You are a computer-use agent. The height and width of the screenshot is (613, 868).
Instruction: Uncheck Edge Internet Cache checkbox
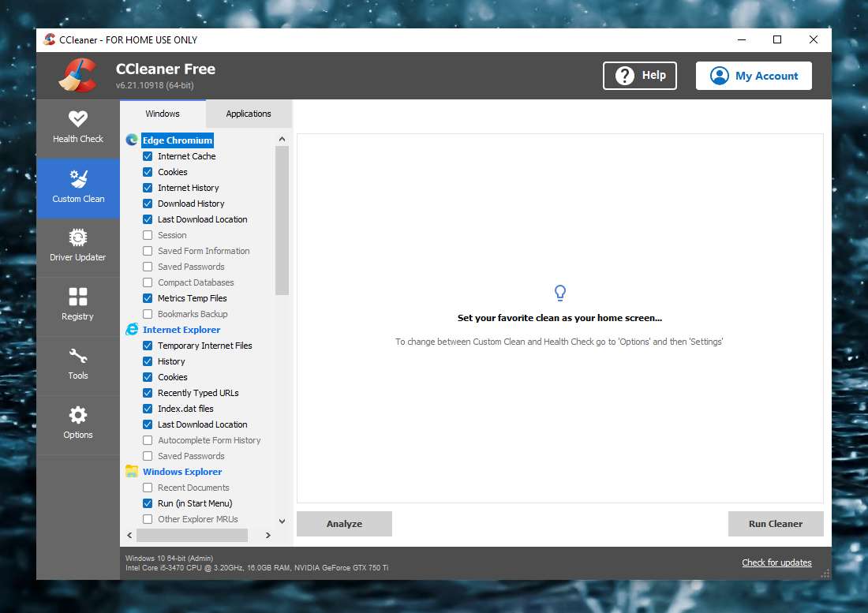coord(148,156)
